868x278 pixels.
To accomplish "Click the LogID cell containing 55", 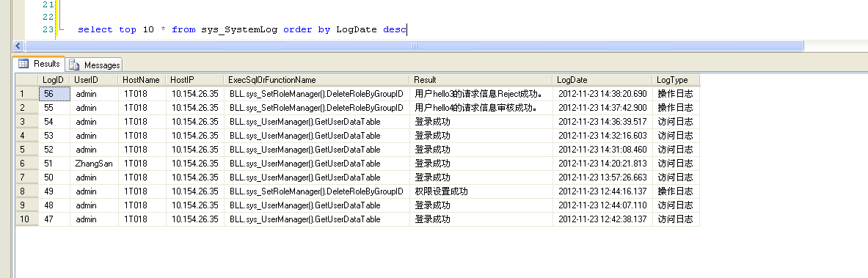I will coord(54,107).
